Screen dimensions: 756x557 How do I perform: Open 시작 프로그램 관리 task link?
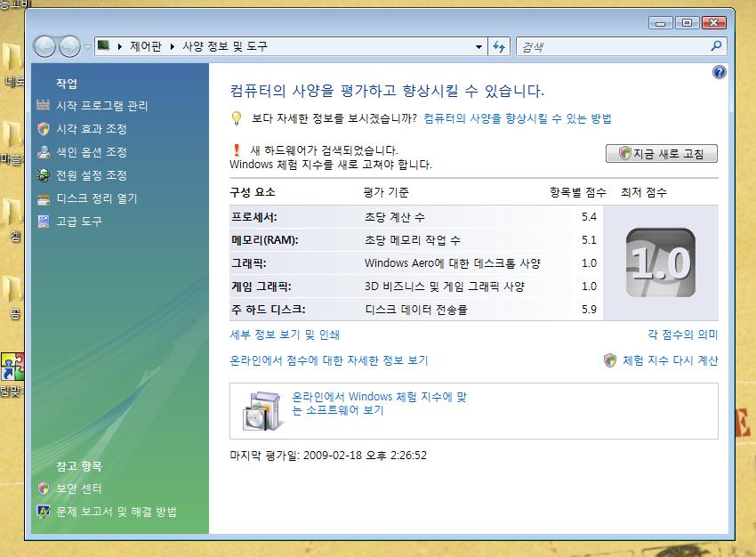point(101,106)
